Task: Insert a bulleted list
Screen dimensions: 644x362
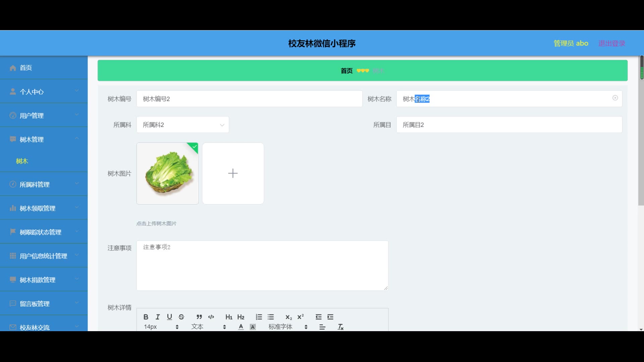Action: 271,317
